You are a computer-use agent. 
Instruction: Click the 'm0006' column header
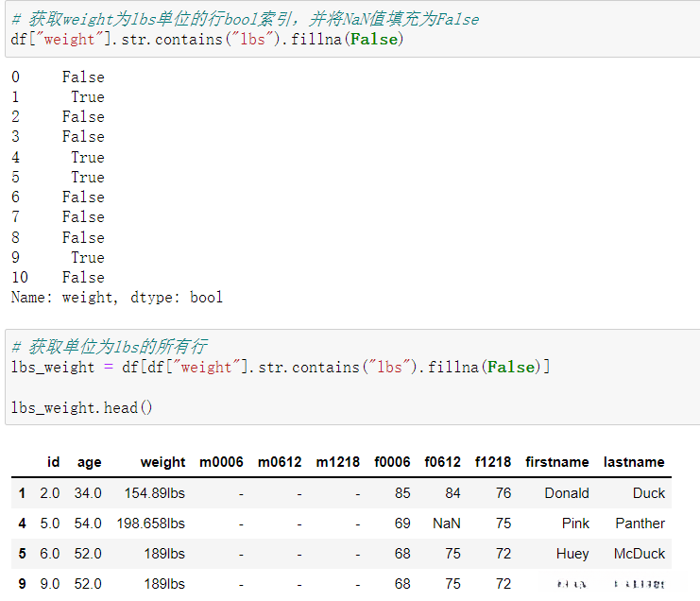coord(221,462)
